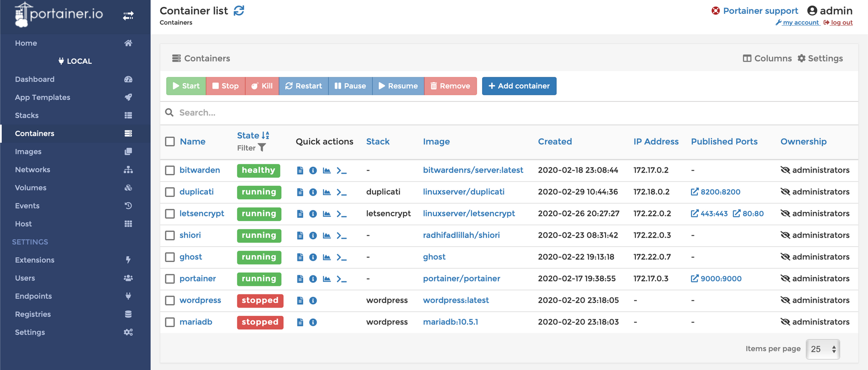868x370 pixels.
Task: Open Volumes in the sidebar
Action: click(30, 188)
